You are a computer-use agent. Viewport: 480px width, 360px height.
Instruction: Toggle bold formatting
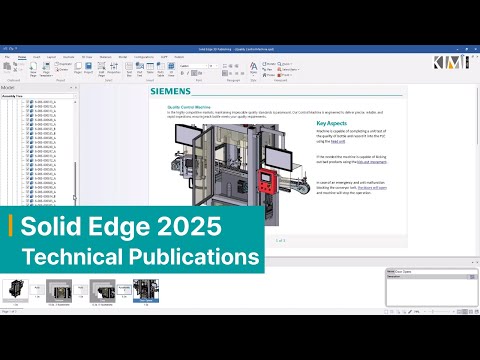(x=182, y=73)
